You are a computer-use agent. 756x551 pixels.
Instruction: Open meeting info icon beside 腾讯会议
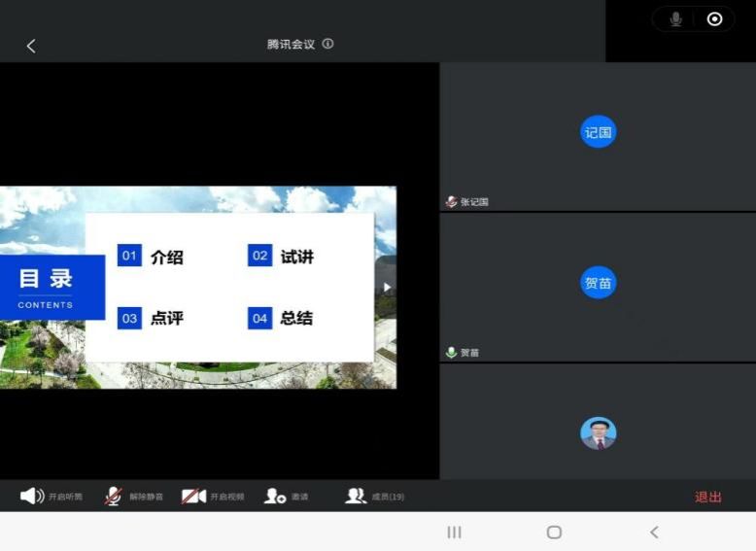coord(327,44)
